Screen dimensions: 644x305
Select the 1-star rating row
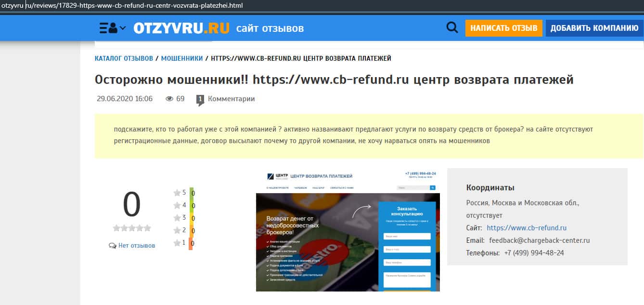click(183, 243)
